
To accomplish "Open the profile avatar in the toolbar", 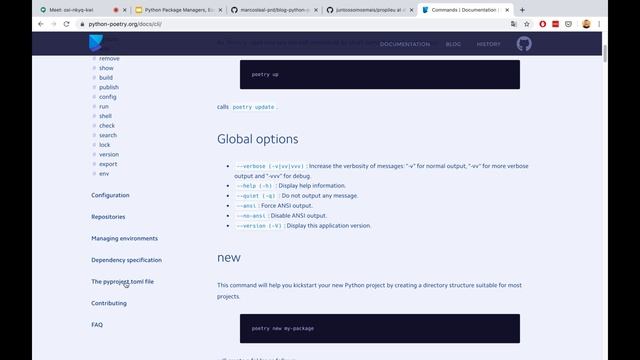I will tap(586, 24).
